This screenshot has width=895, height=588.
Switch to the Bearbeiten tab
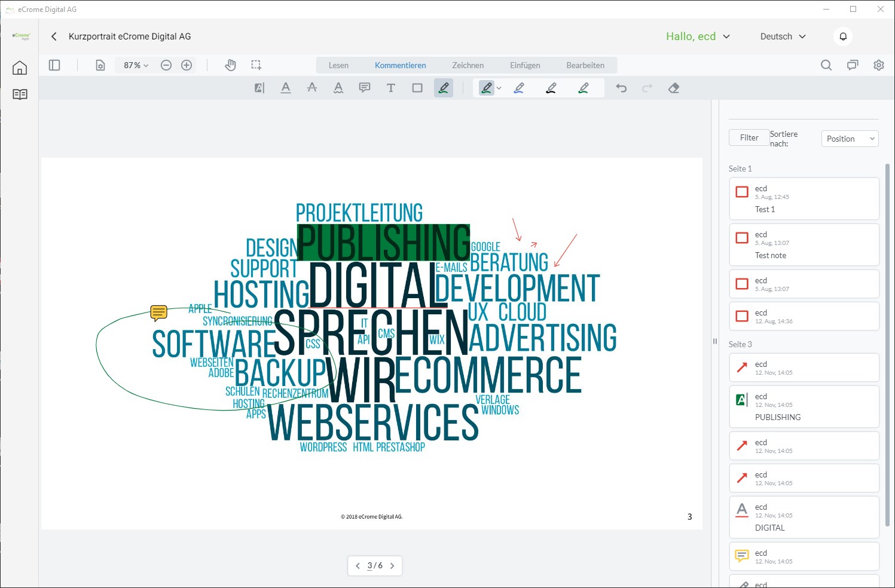[x=585, y=65]
